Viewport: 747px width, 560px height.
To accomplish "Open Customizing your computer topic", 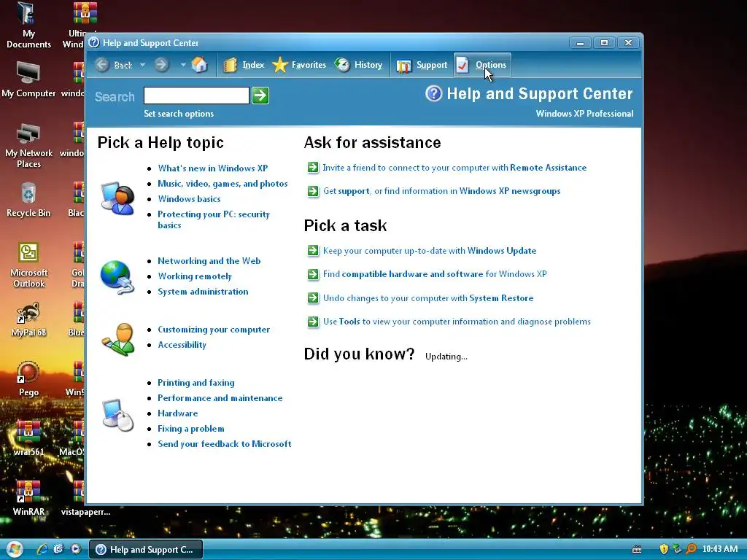I will [214, 330].
